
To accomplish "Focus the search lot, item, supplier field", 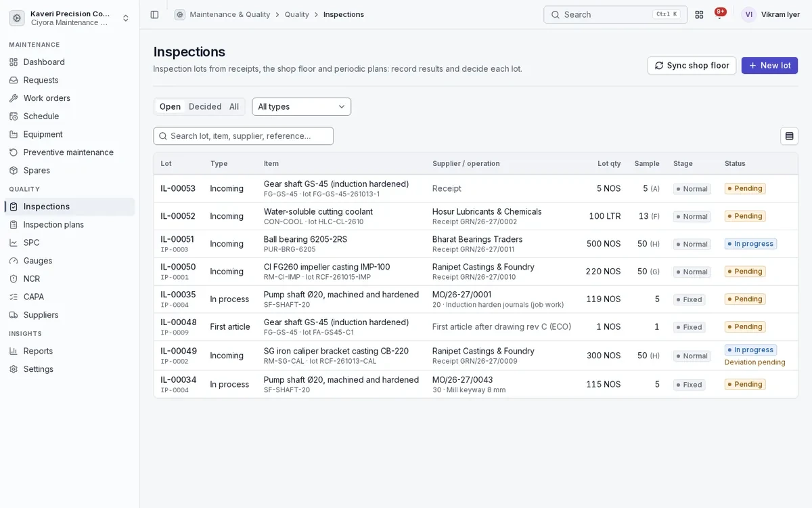I will click(244, 136).
